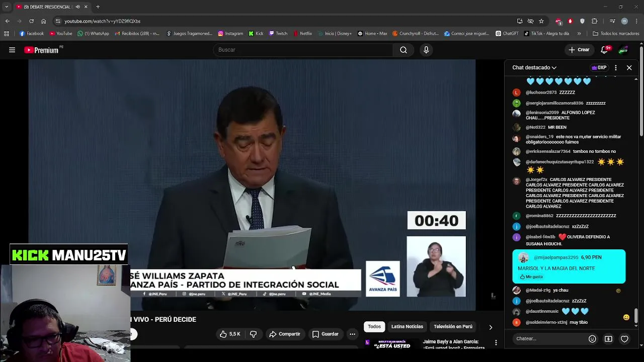Image resolution: width=644 pixels, height=362 pixels.
Task: Open a new browser tab
Action: (x=98, y=7)
